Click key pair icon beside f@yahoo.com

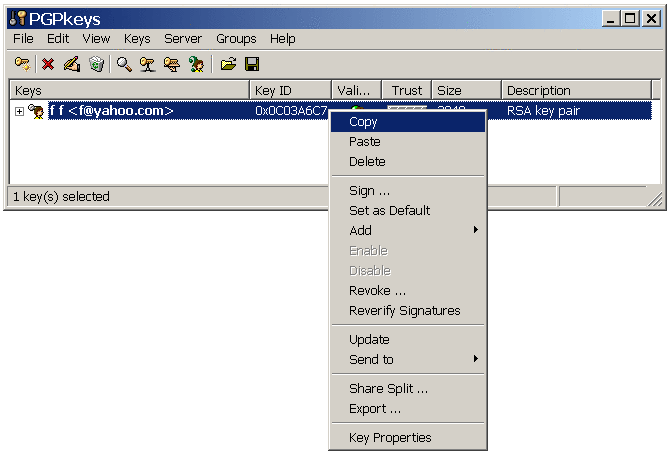(x=37, y=111)
